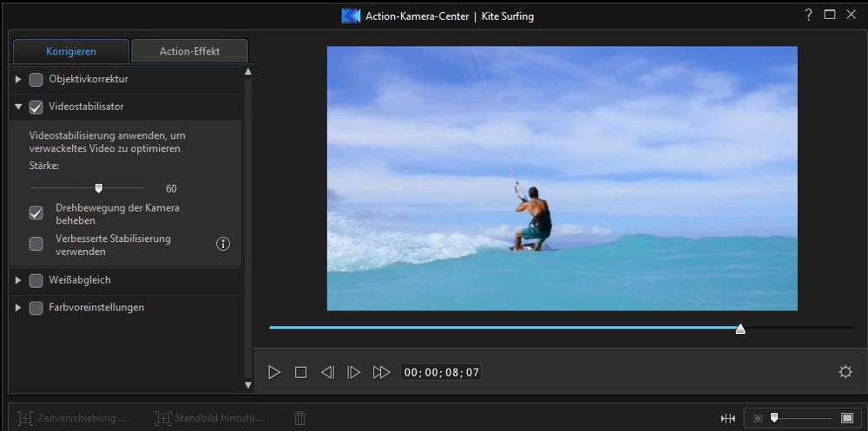Collapse the Videostabilisator section
Viewport: 868px width, 431px height.
(x=18, y=108)
